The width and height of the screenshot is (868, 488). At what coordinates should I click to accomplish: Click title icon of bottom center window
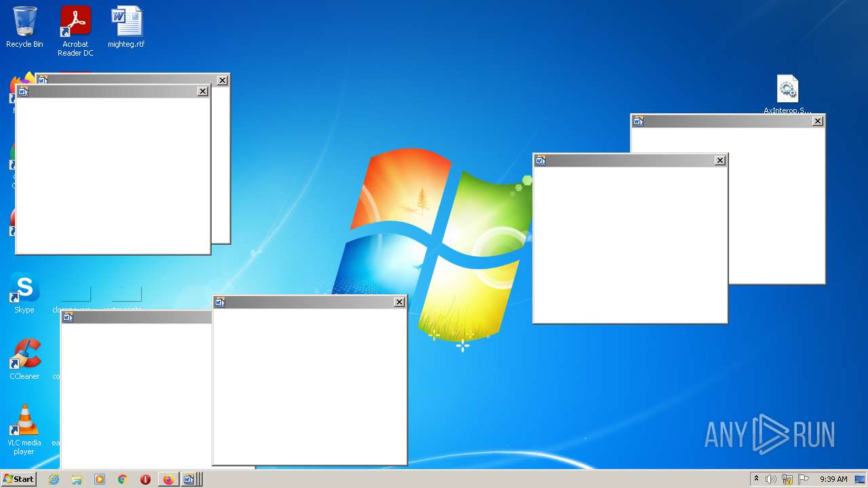tap(220, 302)
